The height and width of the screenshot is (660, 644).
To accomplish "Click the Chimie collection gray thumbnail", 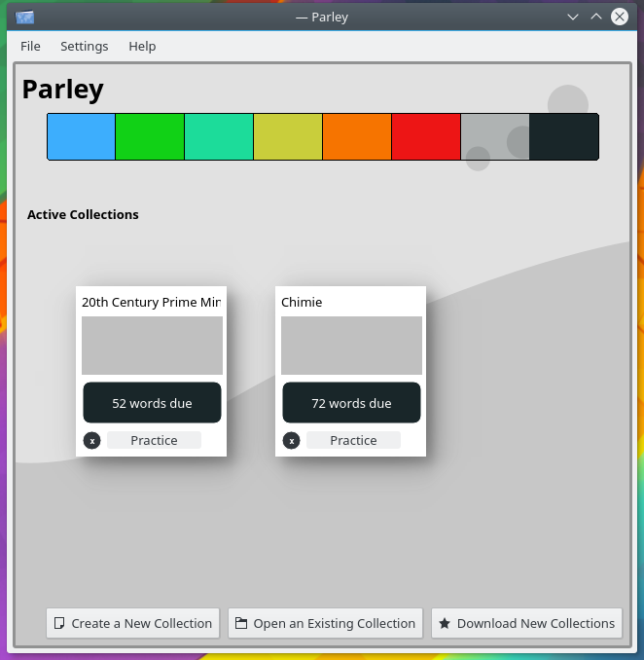I will (x=351, y=346).
